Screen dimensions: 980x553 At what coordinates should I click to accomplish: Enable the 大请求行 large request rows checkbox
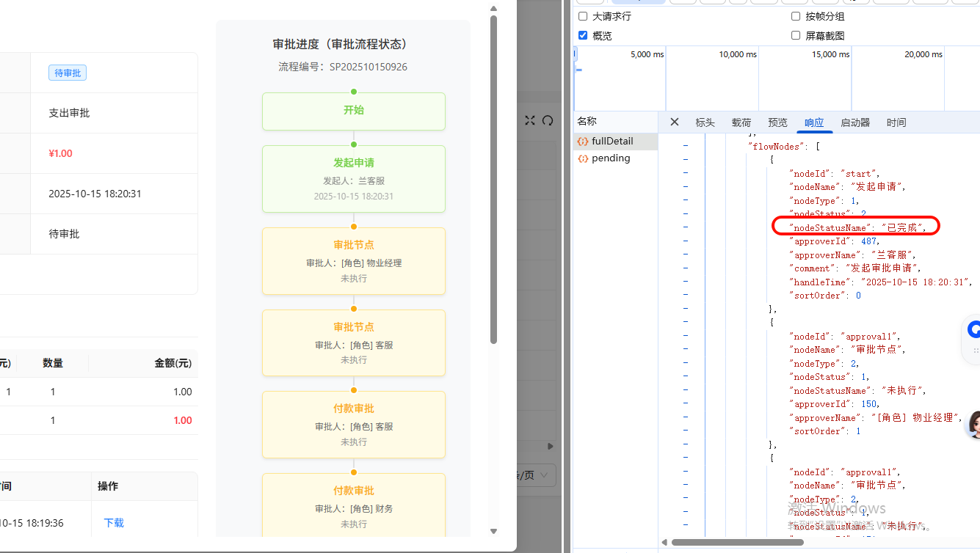point(582,15)
